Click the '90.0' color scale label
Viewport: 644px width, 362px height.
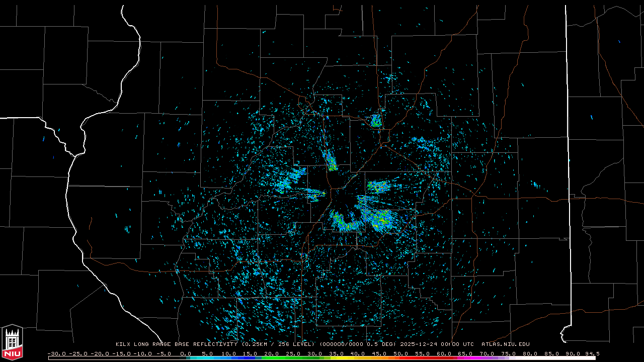[x=574, y=353]
